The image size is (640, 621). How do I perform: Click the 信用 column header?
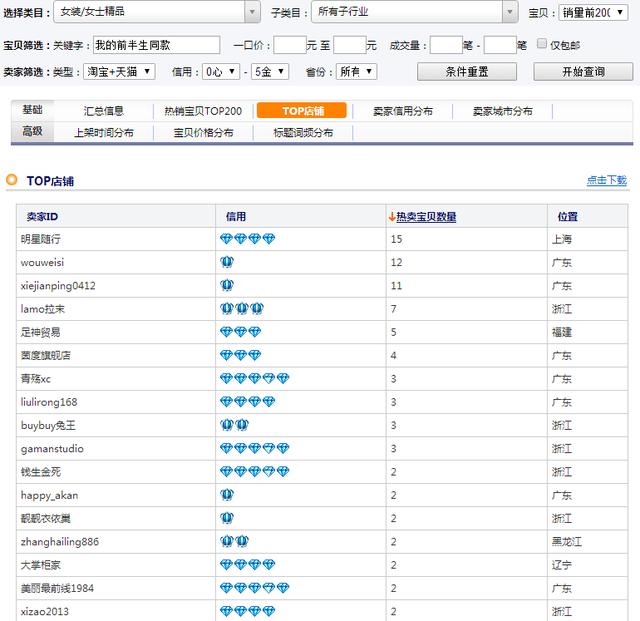tap(236, 217)
